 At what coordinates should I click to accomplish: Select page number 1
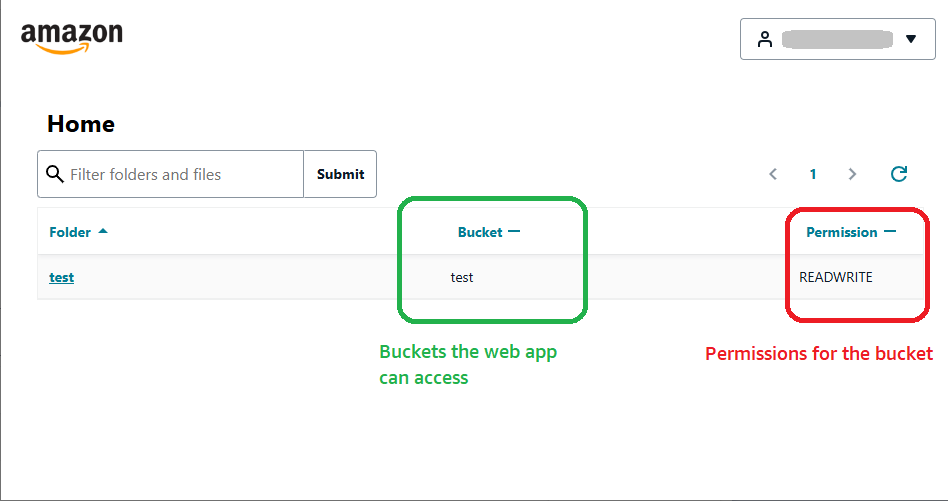pyautogui.click(x=813, y=174)
